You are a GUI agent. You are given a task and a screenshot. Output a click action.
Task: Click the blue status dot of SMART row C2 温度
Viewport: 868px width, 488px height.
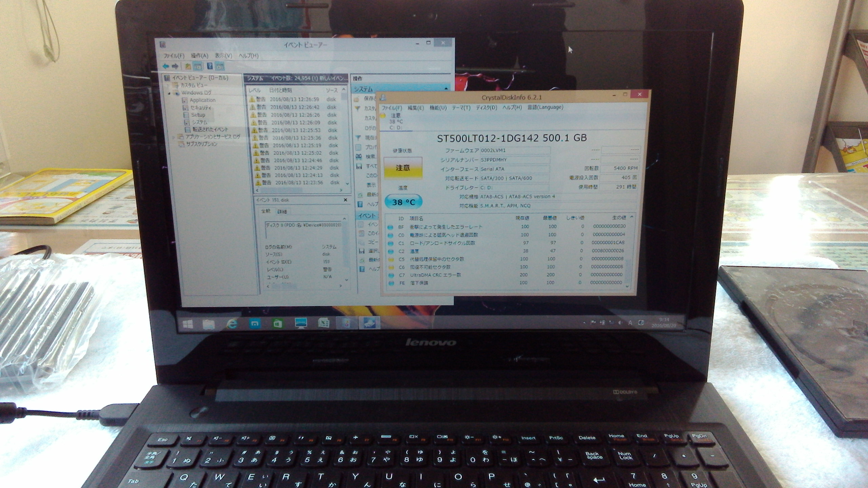(x=390, y=251)
